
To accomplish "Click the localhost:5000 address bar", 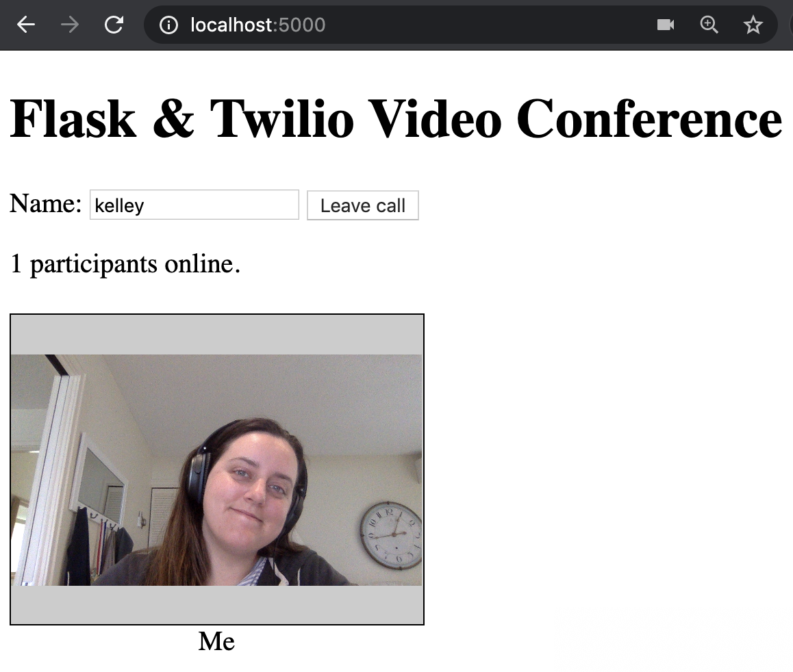I will [411, 25].
